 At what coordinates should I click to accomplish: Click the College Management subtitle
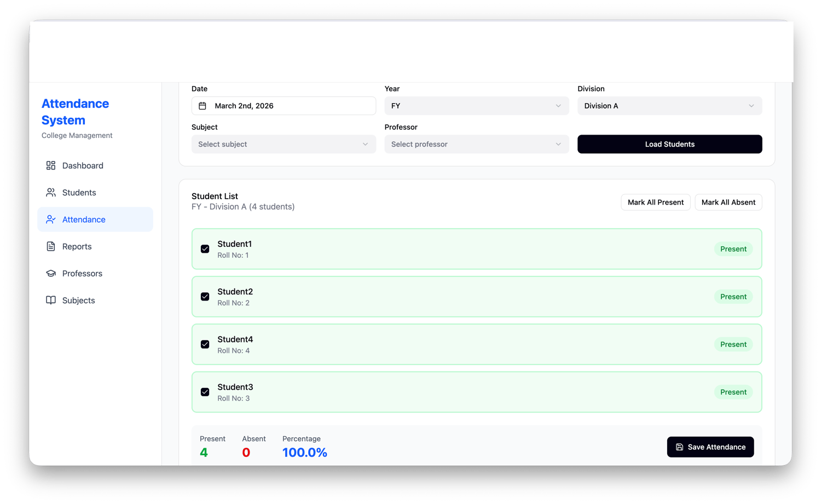(x=77, y=135)
